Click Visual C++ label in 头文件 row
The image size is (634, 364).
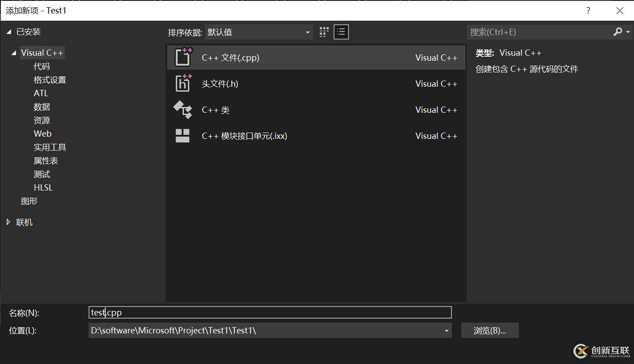(x=436, y=84)
